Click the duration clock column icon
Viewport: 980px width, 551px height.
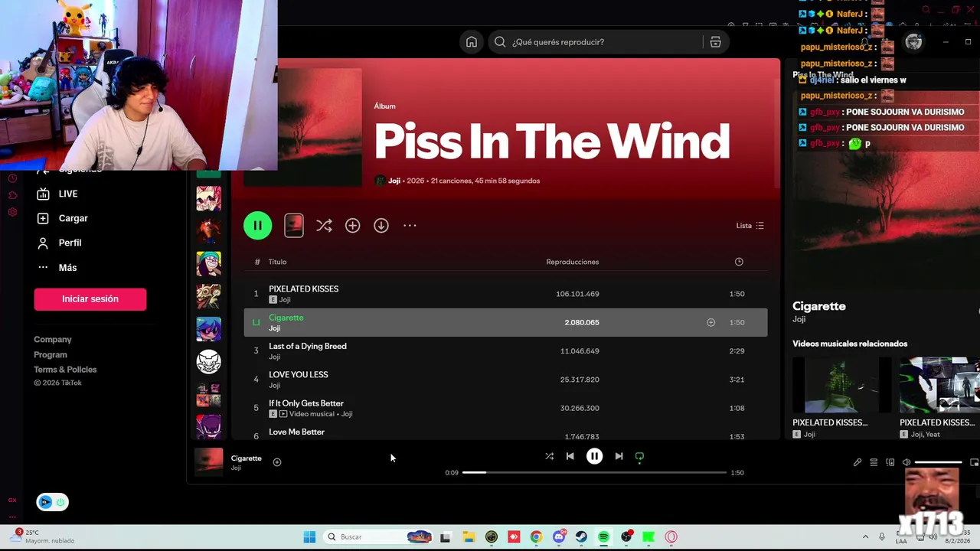pyautogui.click(x=739, y=262)
